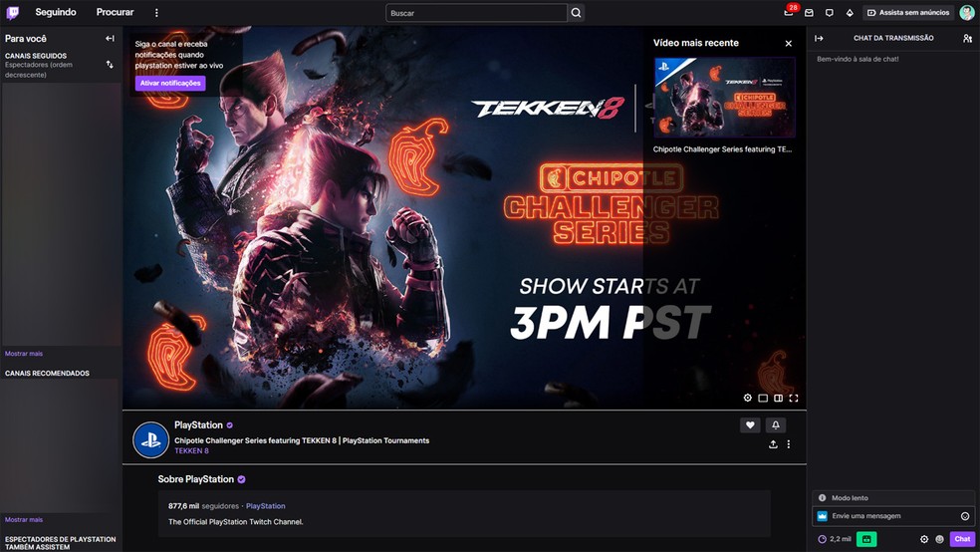Click Mostrar mais under Canais Recomendados
980x552 pixels.
click(24, 519)
